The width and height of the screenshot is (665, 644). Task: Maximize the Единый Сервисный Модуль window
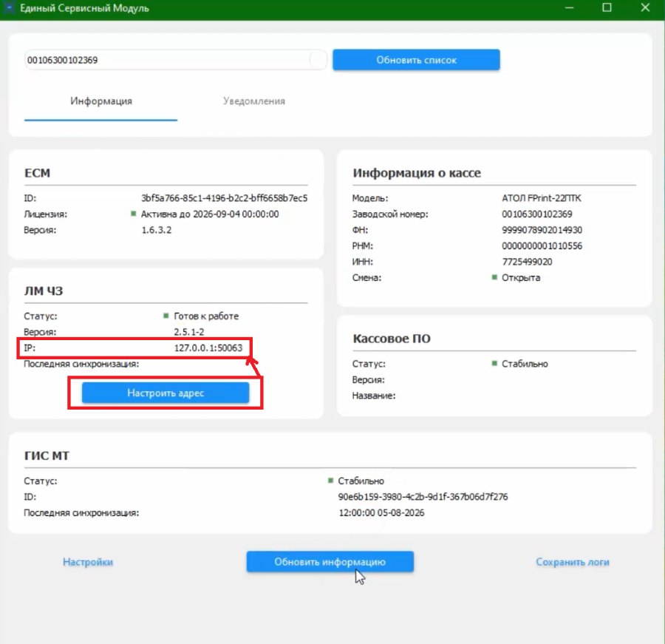[x=607, y=7]
